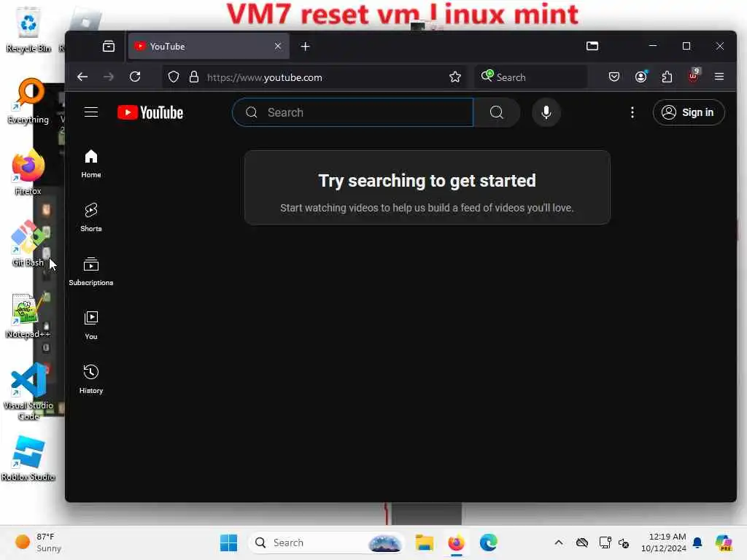This screenshot has height=560, width=747.
Task: Click folder icon in Firefox title bar
Action: pyautogui.click(x=592, y=46)
